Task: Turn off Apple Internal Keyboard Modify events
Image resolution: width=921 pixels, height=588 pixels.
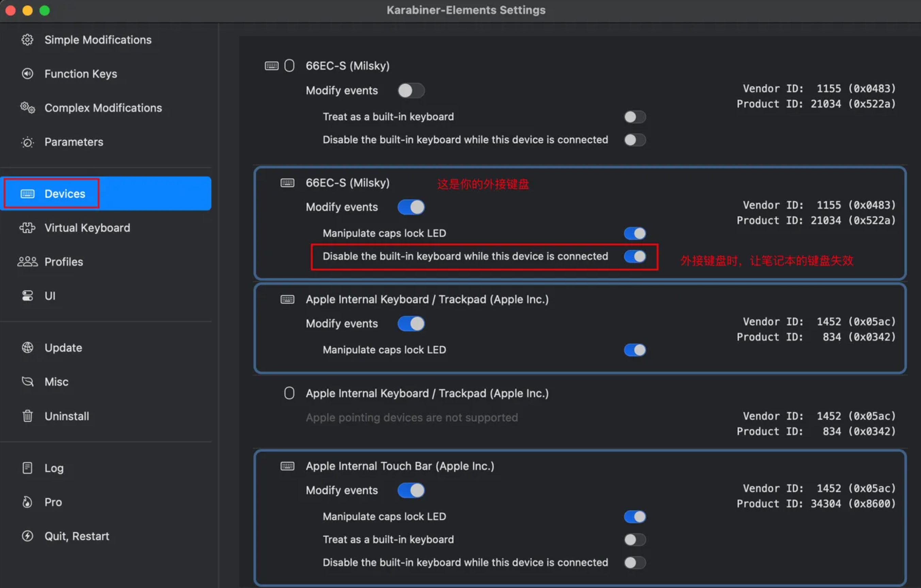Action: click(411, 324)
